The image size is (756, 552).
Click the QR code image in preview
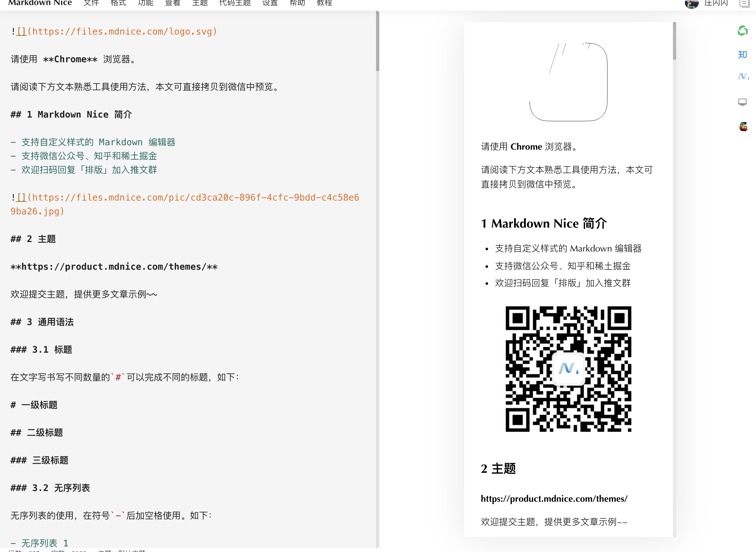coord(568,369)
